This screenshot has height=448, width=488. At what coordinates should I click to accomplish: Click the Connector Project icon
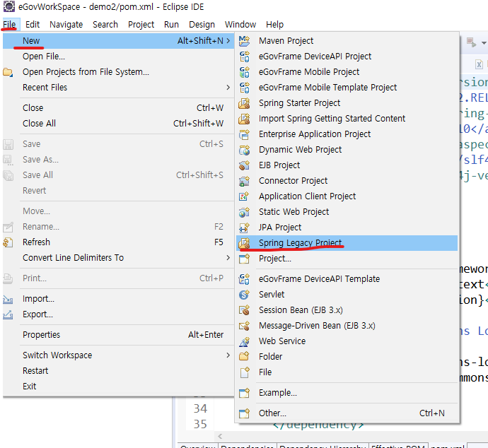click(x=244, y=181)
